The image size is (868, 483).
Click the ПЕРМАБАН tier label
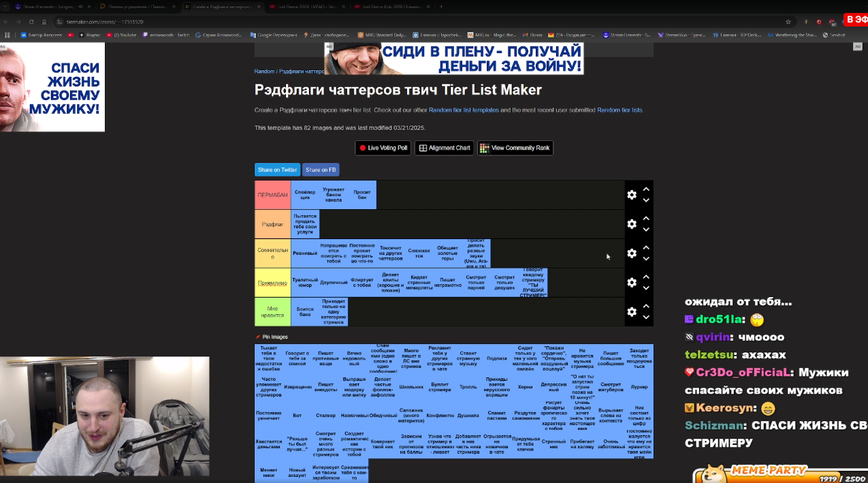click(272, 195)
